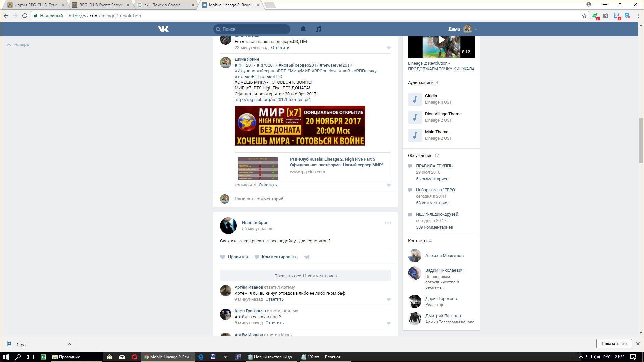Like Иван Бобров's post with Нравится
This screenshot has width=644, height=362.
coord(234,257)
